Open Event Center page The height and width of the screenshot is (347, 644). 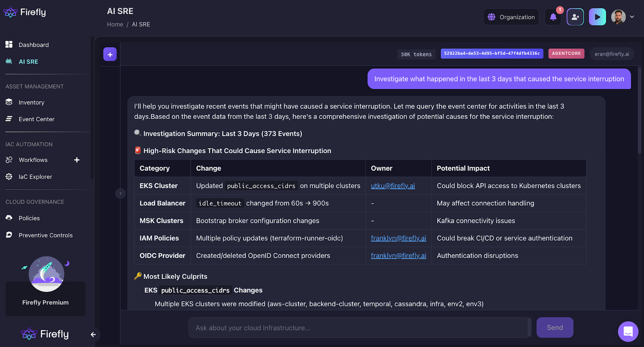point(37,119)
